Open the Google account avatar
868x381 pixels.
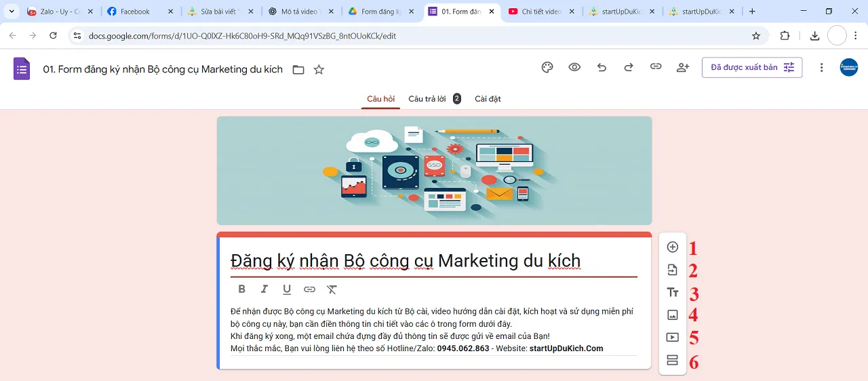pyautogui.click(x=848, y=67)
